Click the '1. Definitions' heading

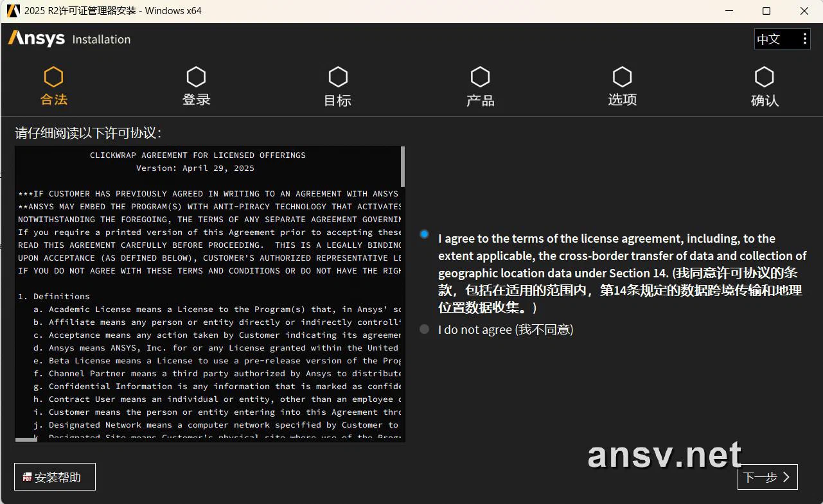coord(54,297)
